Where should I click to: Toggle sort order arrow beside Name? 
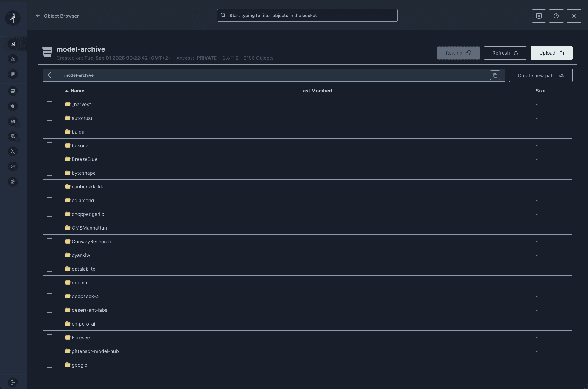(x=67, y=91)
